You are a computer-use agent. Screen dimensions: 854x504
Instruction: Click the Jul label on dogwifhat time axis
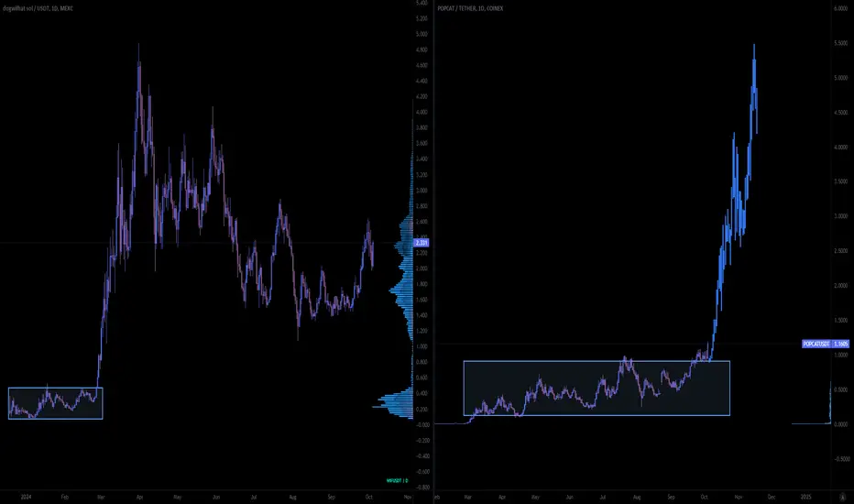pos(254,497)
